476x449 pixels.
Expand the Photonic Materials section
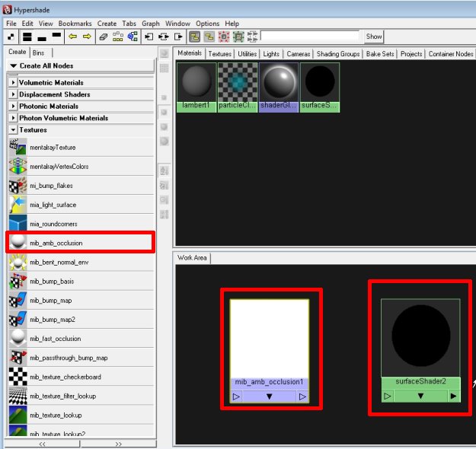tap(13, 107)
